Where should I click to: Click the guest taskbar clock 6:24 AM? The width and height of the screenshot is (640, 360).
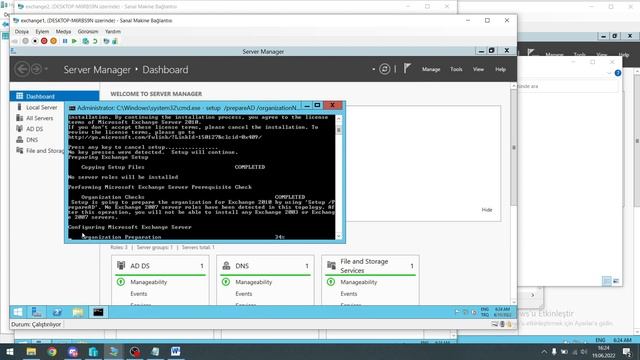point(502,312)
